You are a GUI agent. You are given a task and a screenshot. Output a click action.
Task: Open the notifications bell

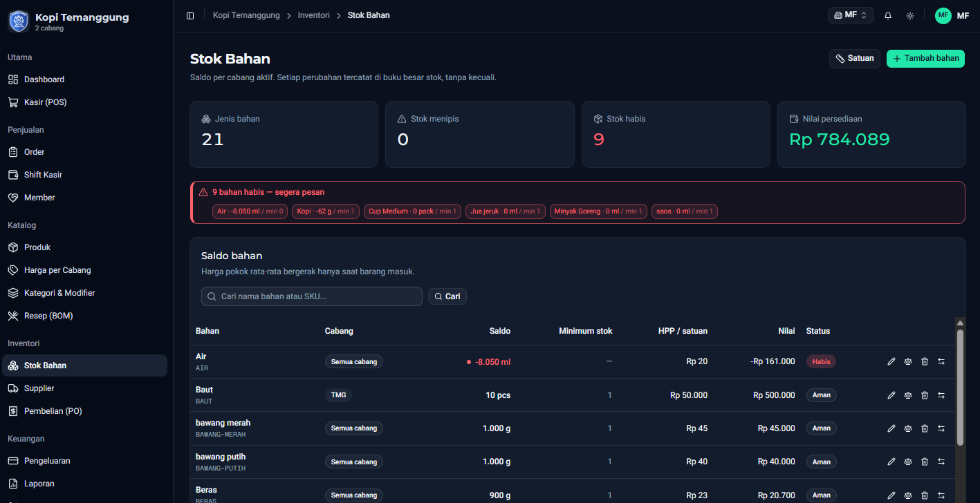tap(888, 15)
